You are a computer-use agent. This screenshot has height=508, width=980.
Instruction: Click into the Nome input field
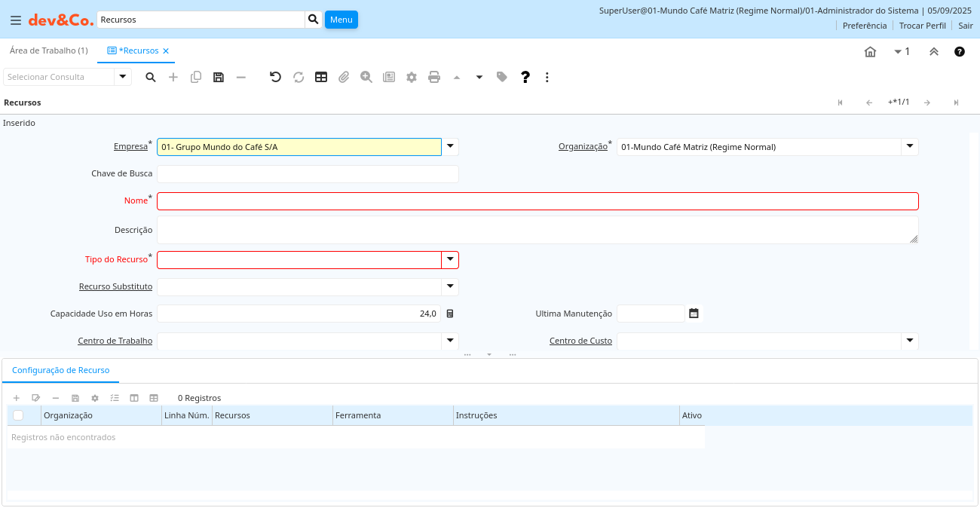[x=537, y=201]
